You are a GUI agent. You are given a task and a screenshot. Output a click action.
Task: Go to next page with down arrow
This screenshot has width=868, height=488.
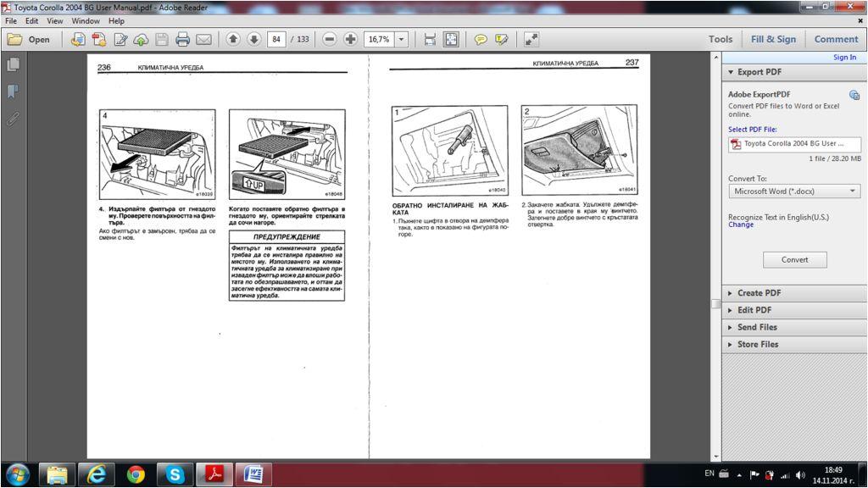pyautogui.click(x=253, y=39)
